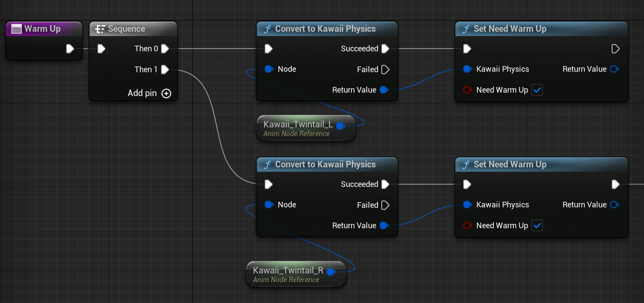Click the upper Convert node's Succeeded pin
644x303 pixels.
coord(385,49)
